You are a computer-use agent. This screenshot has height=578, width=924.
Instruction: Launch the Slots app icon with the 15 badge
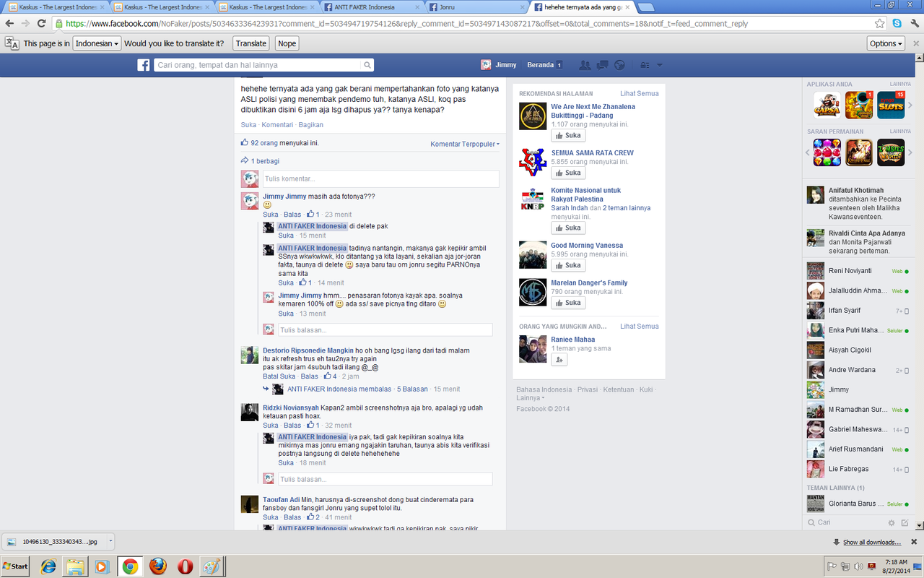pos(892,105)
